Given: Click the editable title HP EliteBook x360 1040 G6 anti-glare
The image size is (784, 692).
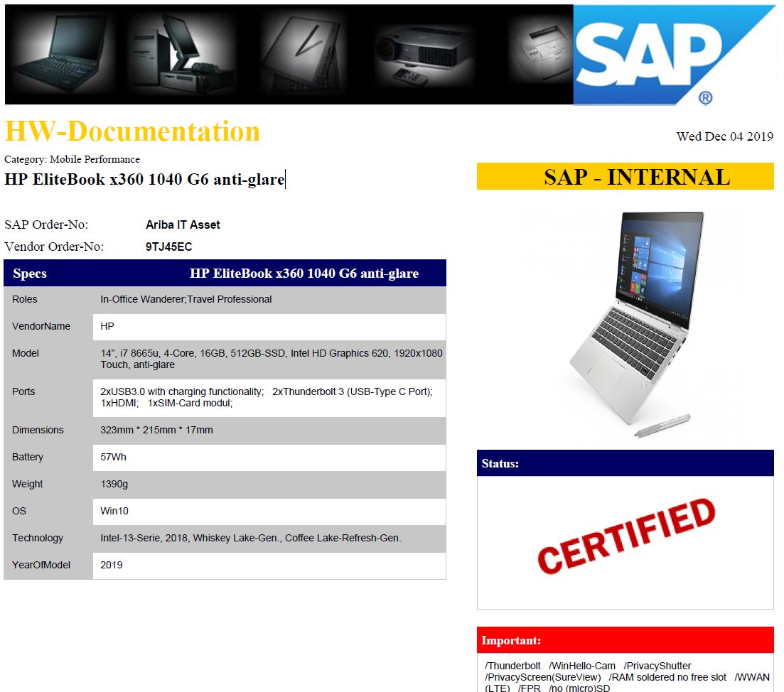Looking at the screenshot, I should coord(144,179).
